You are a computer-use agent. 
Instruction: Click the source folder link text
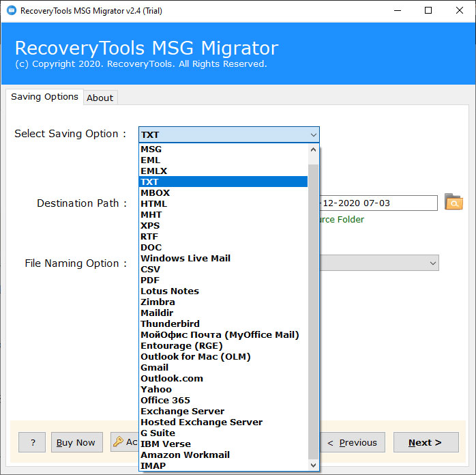(x=342, y=219)
